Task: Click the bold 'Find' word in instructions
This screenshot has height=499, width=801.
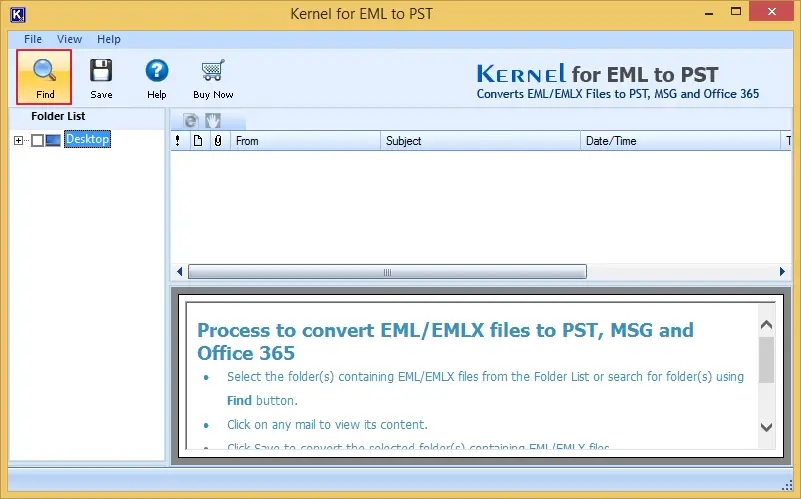Action: (x=239, y=400)
